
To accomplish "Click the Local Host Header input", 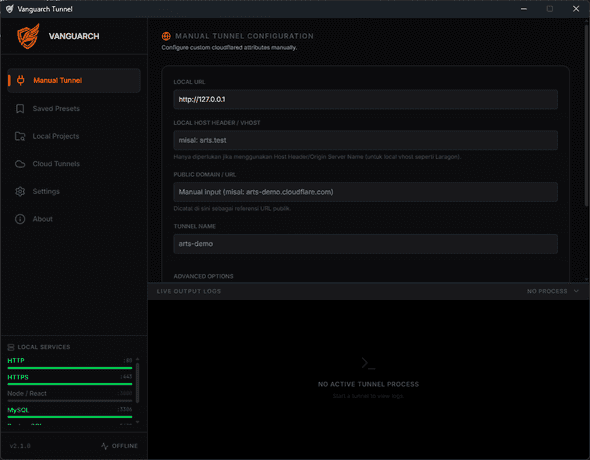I will [x=365, y=140].
